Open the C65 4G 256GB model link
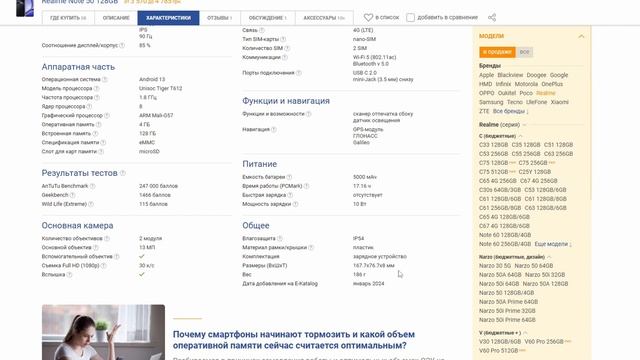 (498, 181)
